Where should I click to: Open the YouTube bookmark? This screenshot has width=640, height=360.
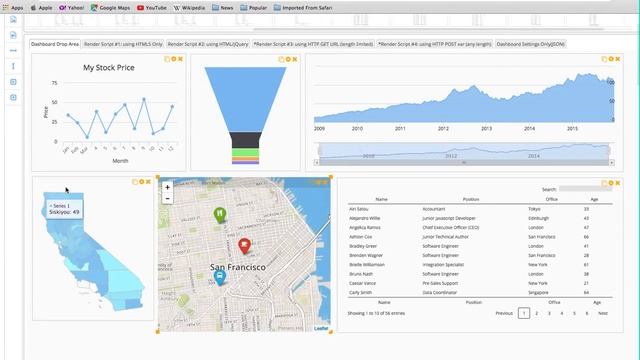152,7
